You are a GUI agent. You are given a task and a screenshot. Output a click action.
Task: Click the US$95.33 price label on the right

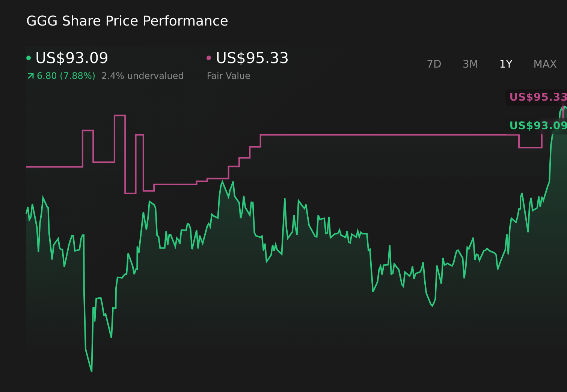tap(538, 97)
